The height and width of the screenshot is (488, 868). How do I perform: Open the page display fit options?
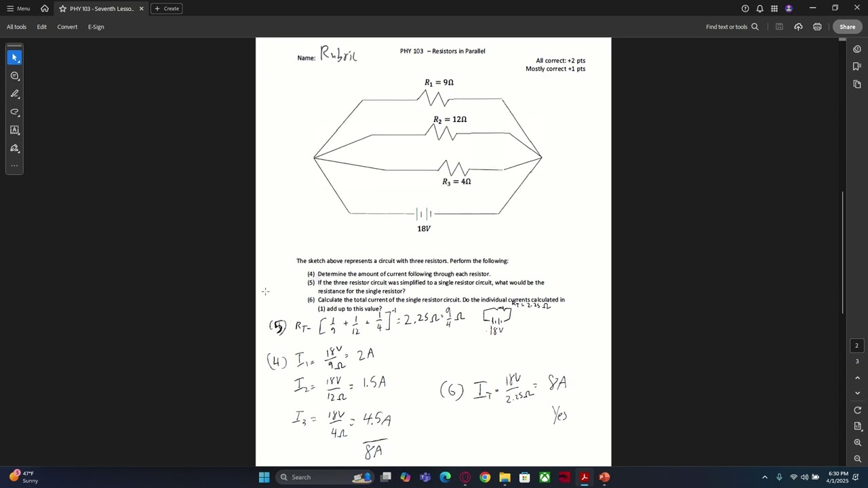(x=857, y=426)
